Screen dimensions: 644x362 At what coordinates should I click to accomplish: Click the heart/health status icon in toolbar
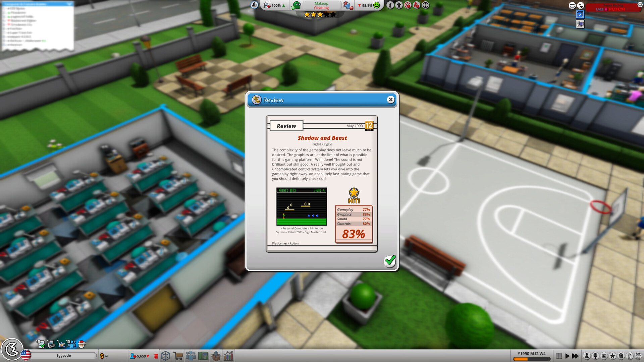pos(266,5)
